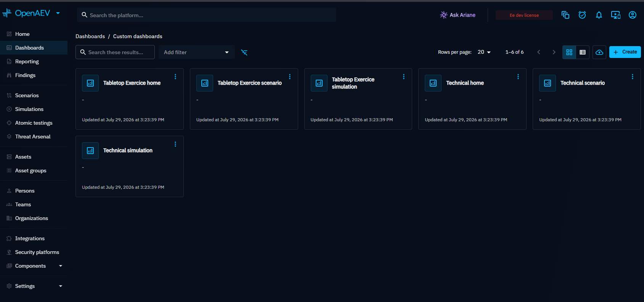Expand the Components menu arrow
The width and height of the screenshot is (644, 302).
[x=61, y=266]
